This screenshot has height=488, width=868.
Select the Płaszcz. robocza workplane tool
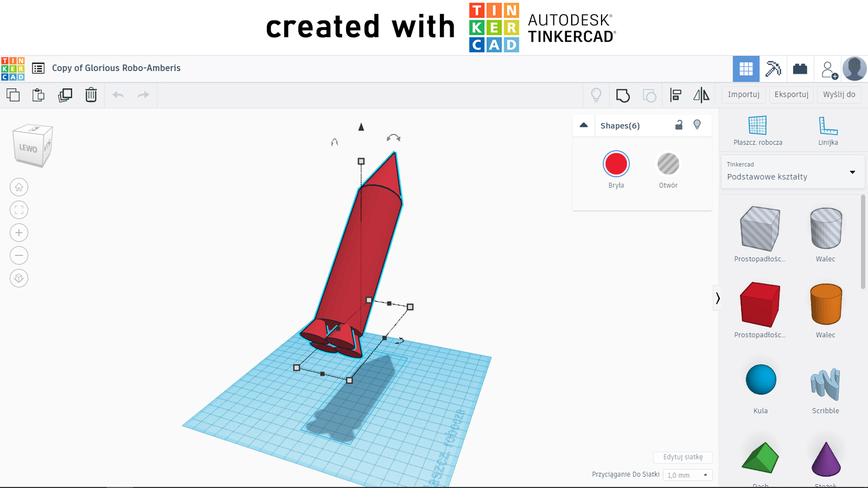pyautogui.click(x=758, y=131)
